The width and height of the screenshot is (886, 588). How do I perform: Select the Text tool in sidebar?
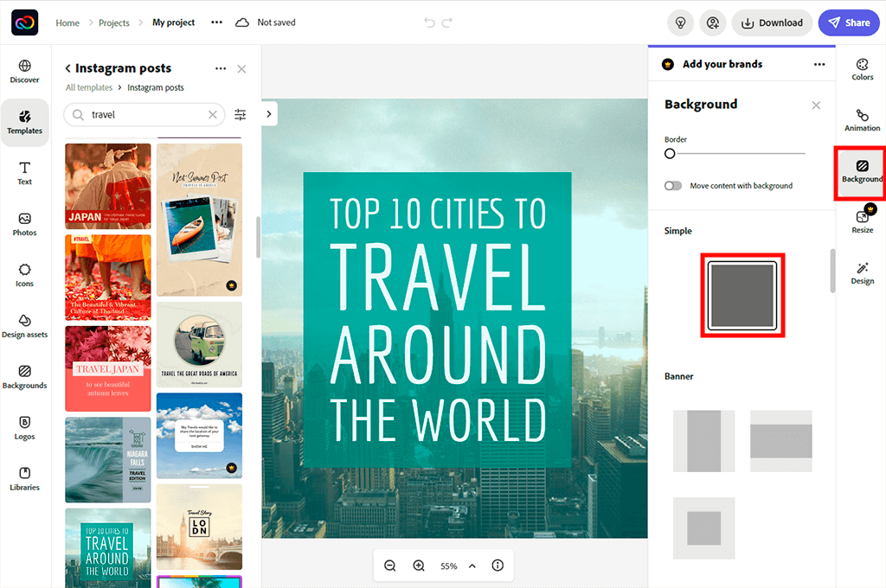(x=24, y=172)
